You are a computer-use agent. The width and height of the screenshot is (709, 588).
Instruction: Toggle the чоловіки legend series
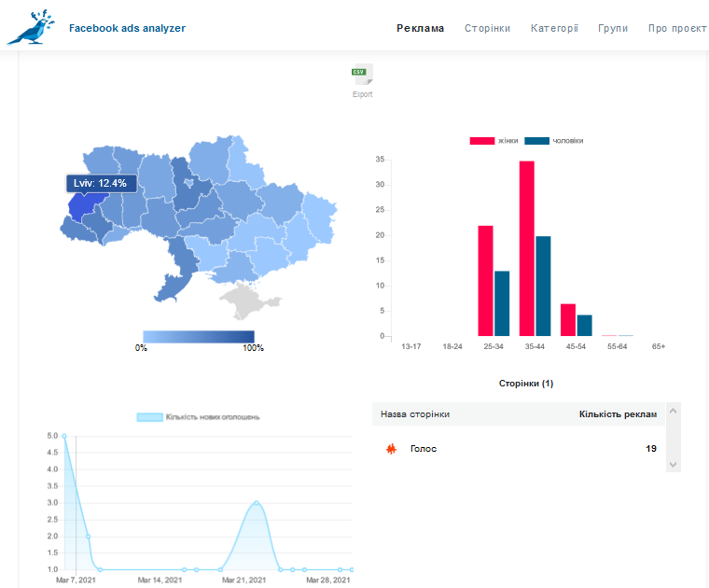[x=554, y=141]
